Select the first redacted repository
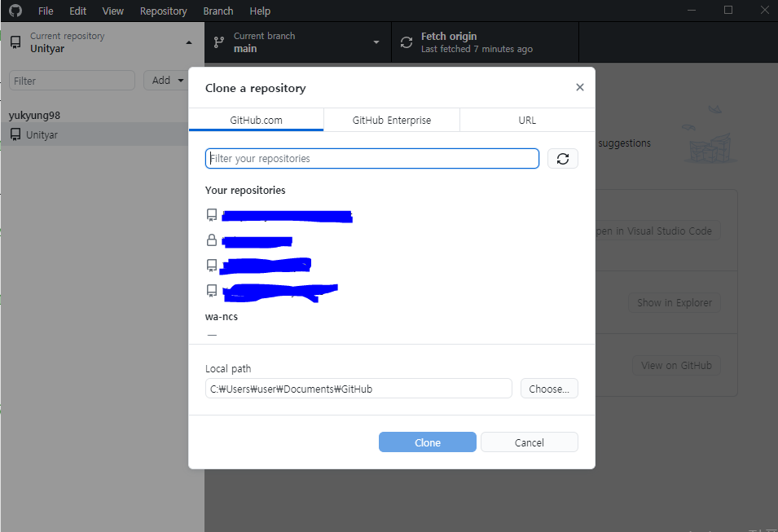778x532 pixels. pyautogui.click(x=392, y=215)
